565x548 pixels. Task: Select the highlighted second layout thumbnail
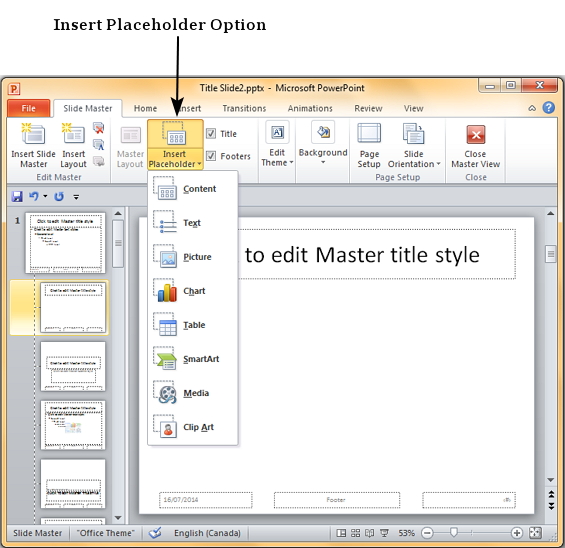click(x=73, y=307)
